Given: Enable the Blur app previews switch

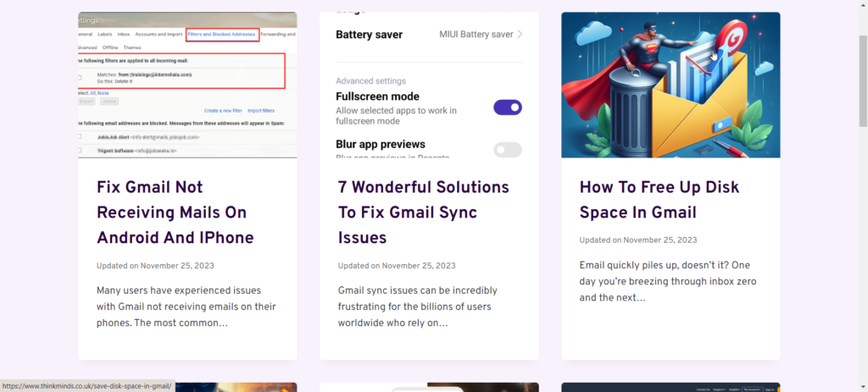Looking at the screenshot, I should [x=507, y=150].
